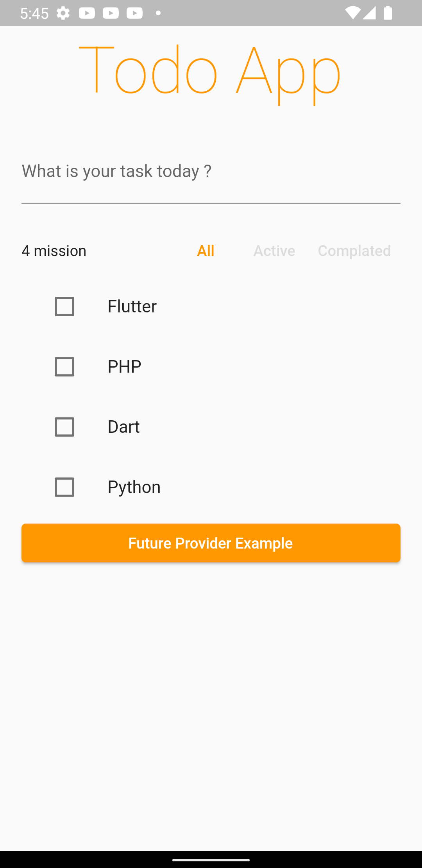Select the Complated filter tab
The width and height of the screenshot is (422, 868).
point(354,251)
